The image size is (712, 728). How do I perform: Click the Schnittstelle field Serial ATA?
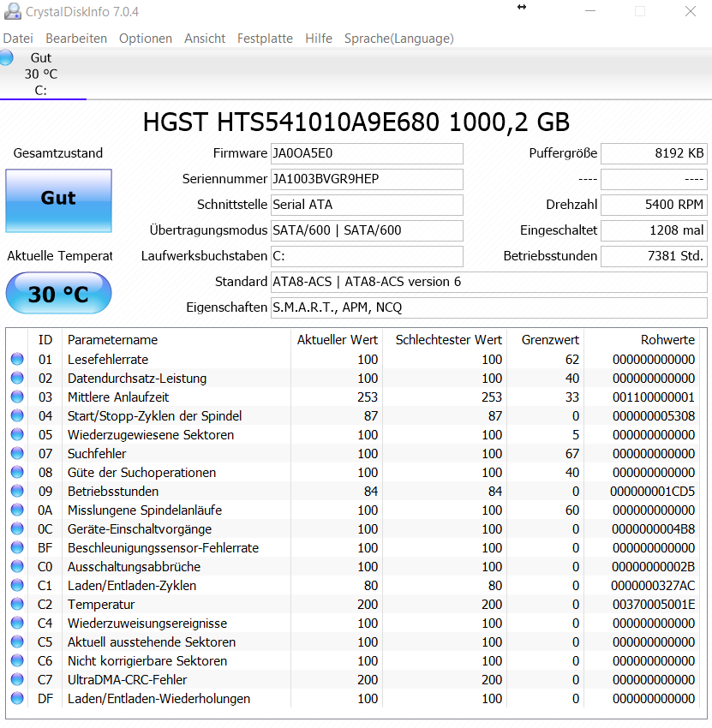[367, 205]
